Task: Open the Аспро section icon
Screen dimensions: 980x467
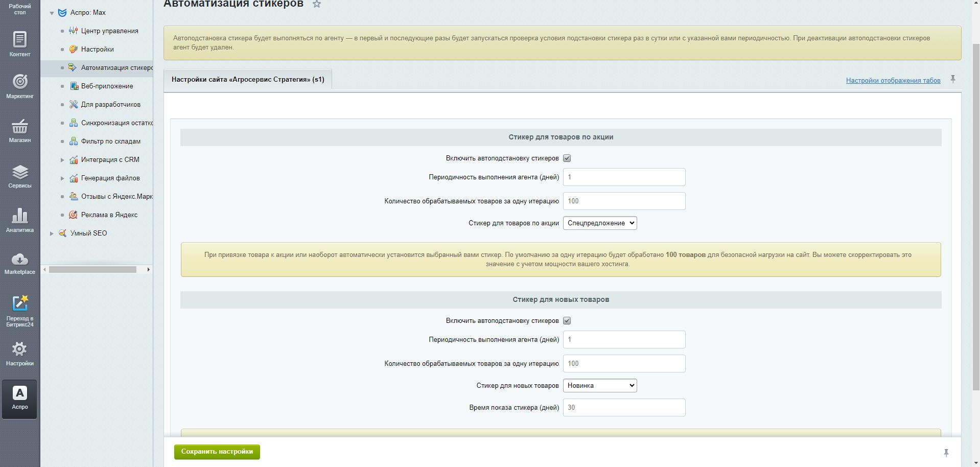Action: (19, 393)
